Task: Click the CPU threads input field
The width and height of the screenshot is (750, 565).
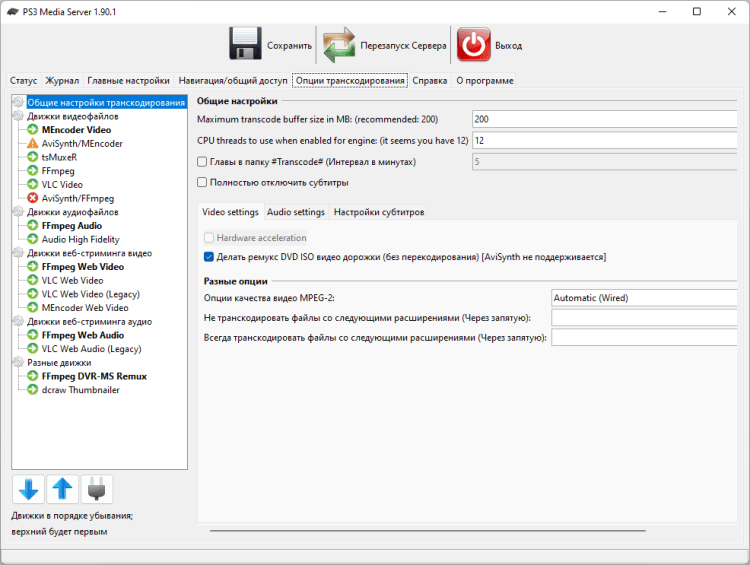Action: point(605,140)
